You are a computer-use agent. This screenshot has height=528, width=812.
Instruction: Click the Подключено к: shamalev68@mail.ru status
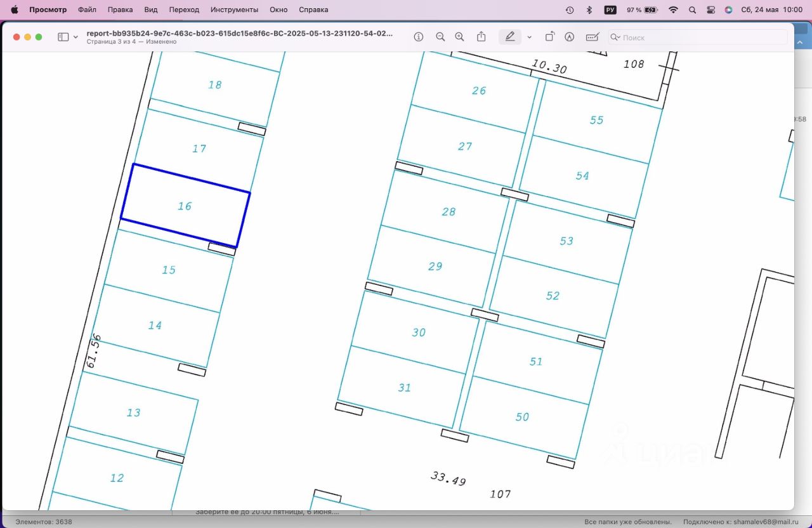click(740, 522)
